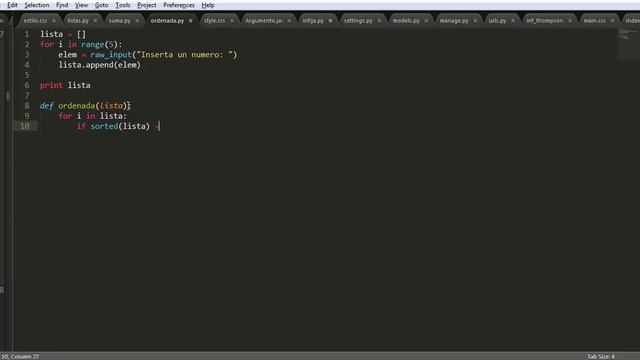Click the string "Inserta un numero: "

(184, 55)
